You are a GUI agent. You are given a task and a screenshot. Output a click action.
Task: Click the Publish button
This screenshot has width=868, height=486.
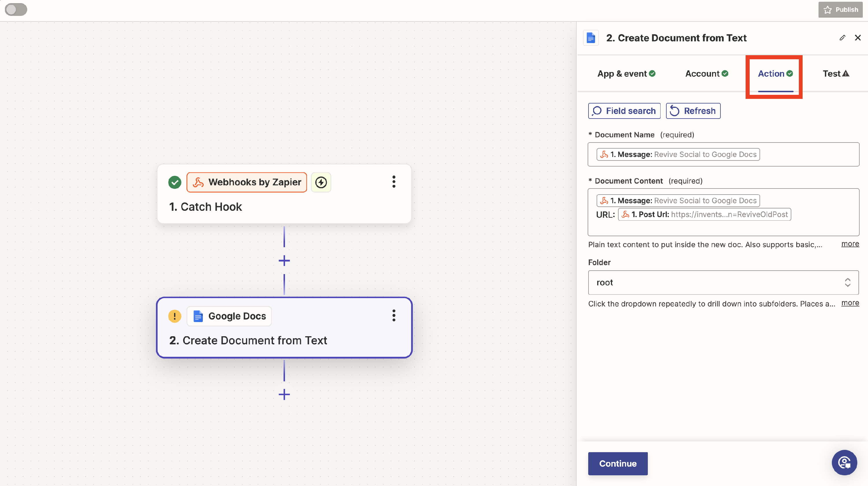click(x=841, y=10)
